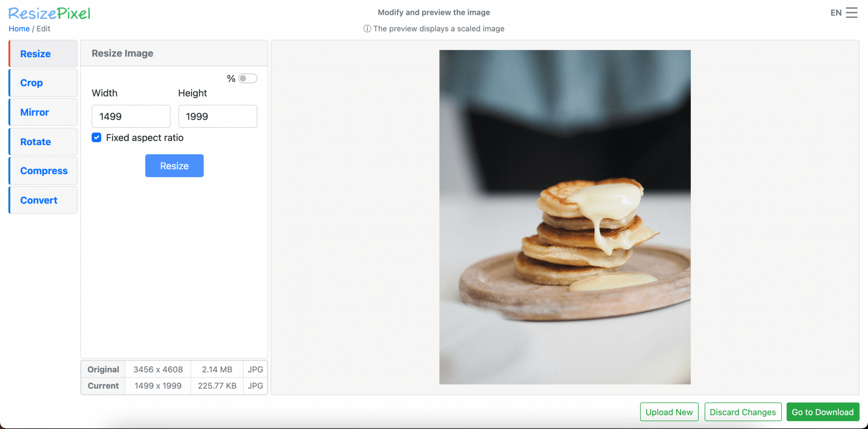Open the EN language selector
868x429 pixels.
coord(837,13)
